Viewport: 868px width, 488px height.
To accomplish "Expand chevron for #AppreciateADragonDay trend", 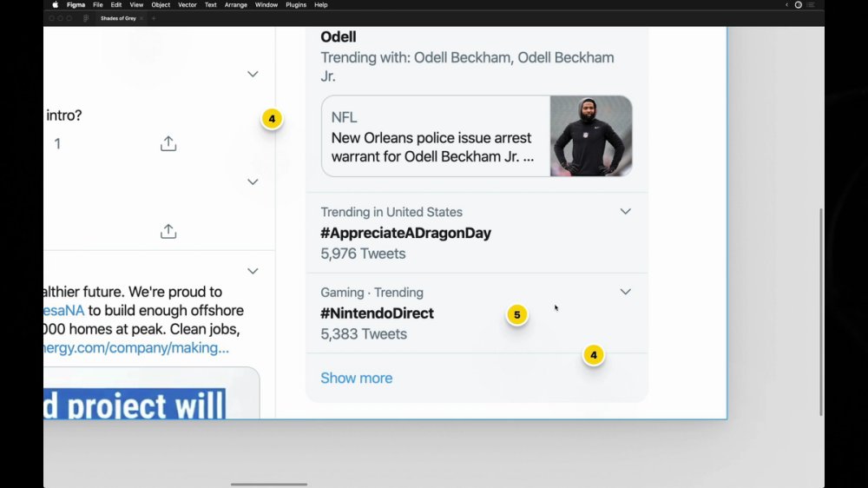I will click(x=625, y=212).
